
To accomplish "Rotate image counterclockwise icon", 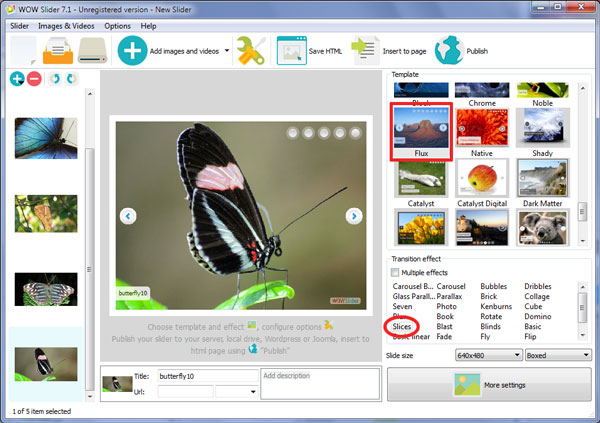I will coord(55,79).
